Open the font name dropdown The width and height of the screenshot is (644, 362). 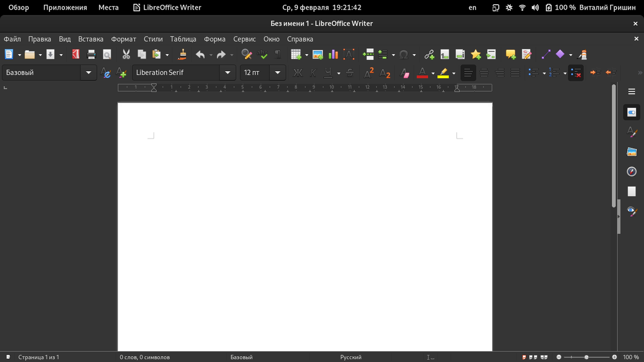(x=228, y=72)
